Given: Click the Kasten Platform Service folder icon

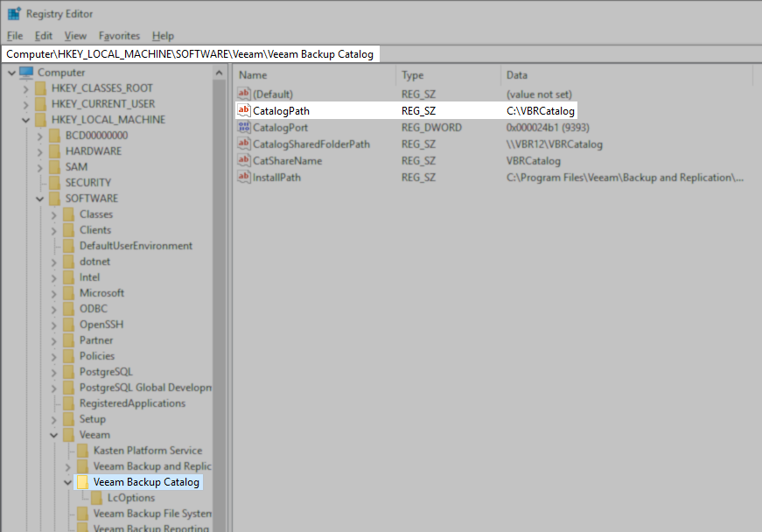Looking at the screenshot, I should [x=83, y=451].
